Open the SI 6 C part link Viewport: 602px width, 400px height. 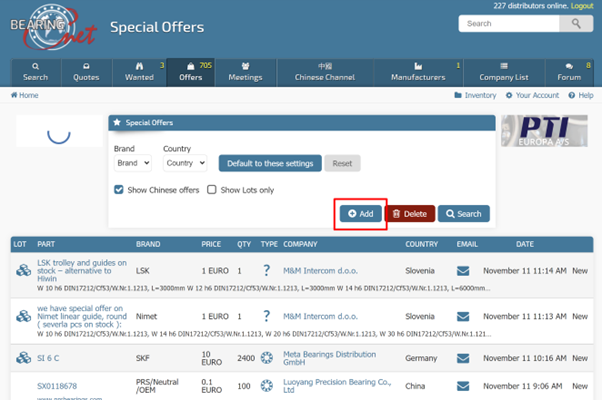pos(48,358)
